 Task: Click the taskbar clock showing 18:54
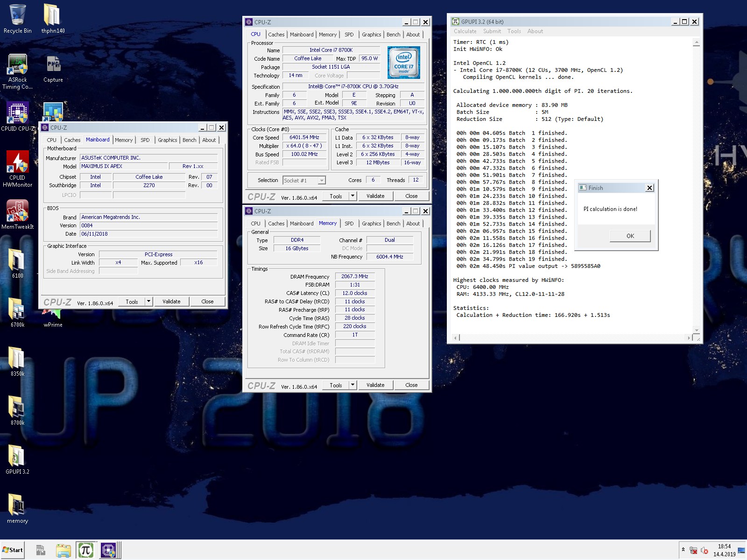(724, 550)
